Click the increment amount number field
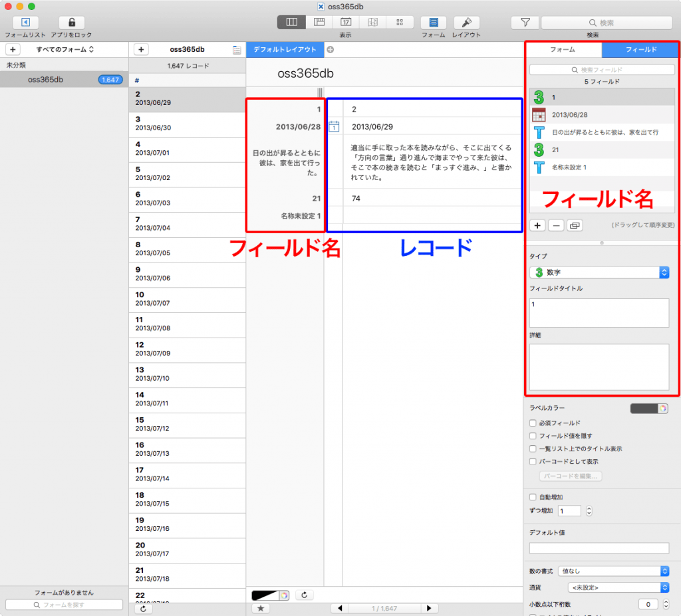The width and height of the screenshot is (681, 616). pos(569,511)
